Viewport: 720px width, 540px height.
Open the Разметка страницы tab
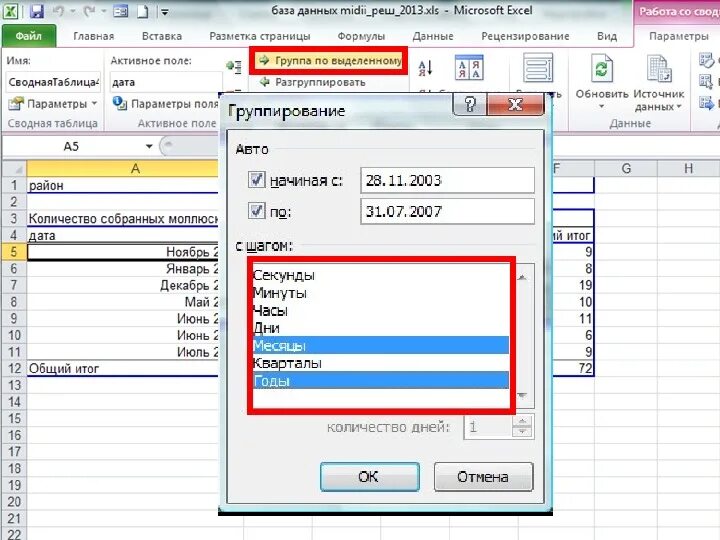[260, 36]
